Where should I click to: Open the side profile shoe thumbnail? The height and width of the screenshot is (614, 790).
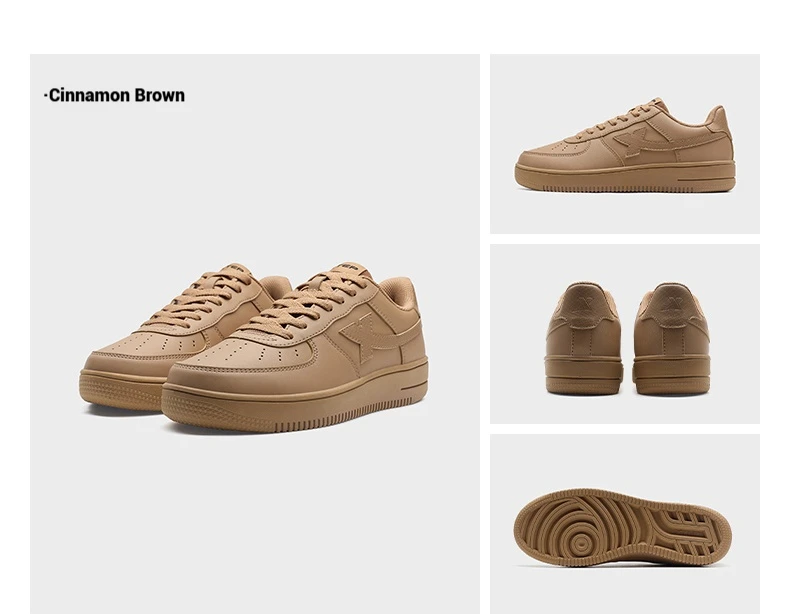click(625, 144)
